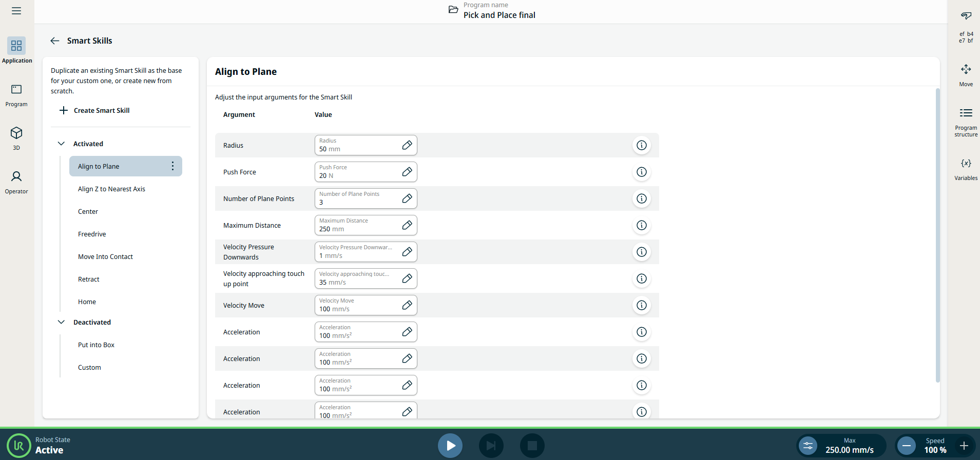Increase speed with the plus button
The image size is (980, 460).
pos(964,446)
